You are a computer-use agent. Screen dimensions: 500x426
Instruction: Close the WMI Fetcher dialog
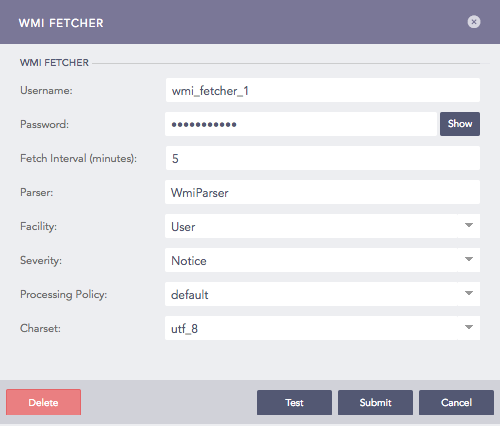474,22
